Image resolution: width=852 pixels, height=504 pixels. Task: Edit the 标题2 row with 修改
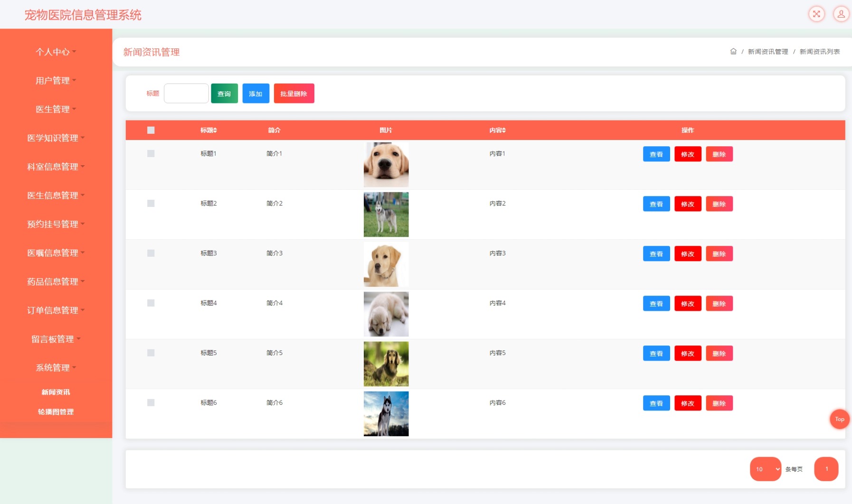click(x=688, y=204)
